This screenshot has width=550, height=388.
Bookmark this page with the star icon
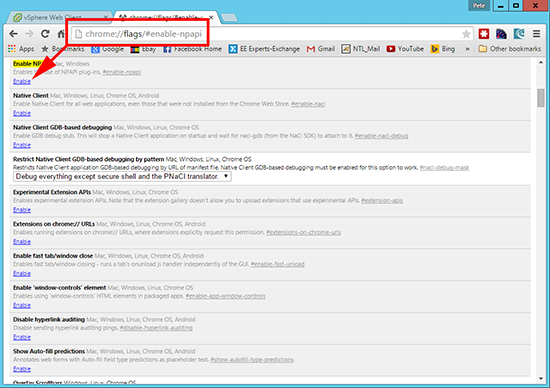click(466, 34)
